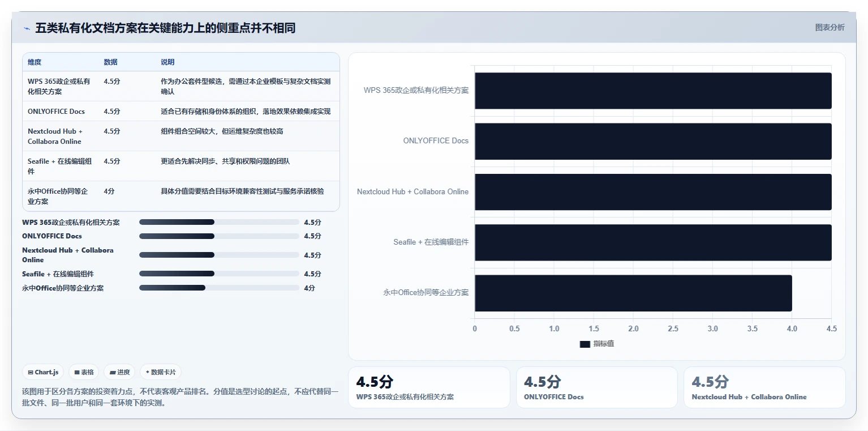Click the ONLYOFFICE Docs chart bar
The image size is (868, 431).
(653, 141)
